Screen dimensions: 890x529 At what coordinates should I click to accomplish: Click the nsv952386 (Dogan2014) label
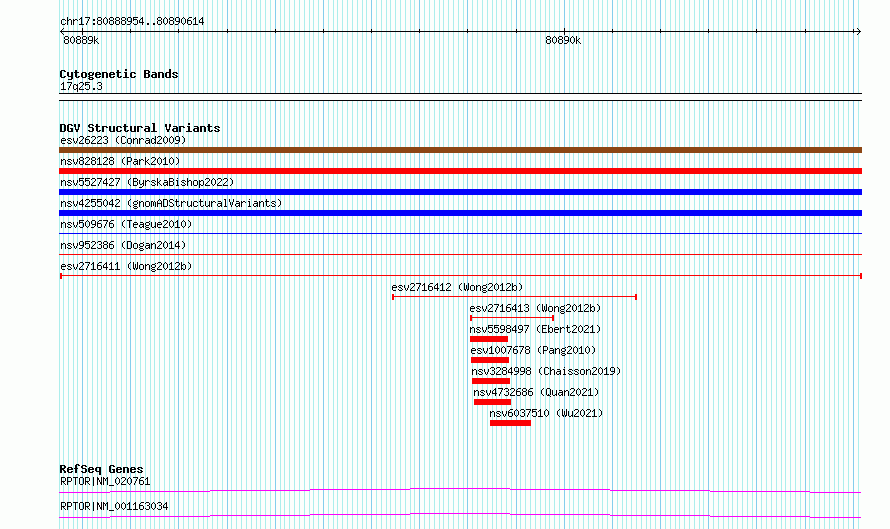[123, 245]
